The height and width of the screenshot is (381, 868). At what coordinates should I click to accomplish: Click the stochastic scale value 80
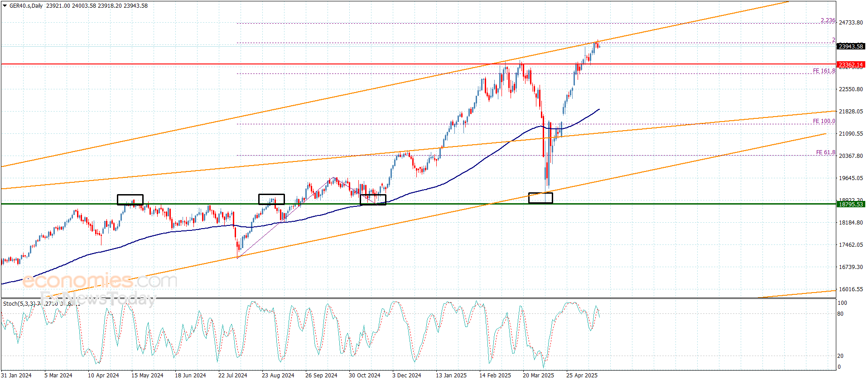click(x=840, y=314)
